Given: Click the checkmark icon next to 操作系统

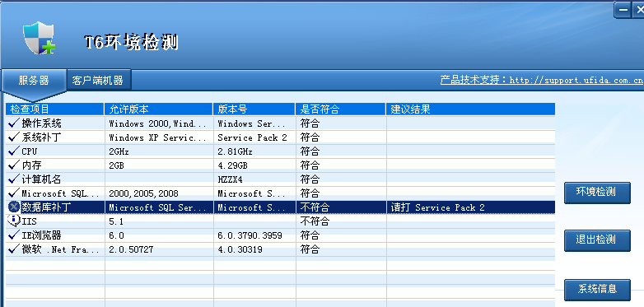Looking at the screenshot, I should coord(14,123).
